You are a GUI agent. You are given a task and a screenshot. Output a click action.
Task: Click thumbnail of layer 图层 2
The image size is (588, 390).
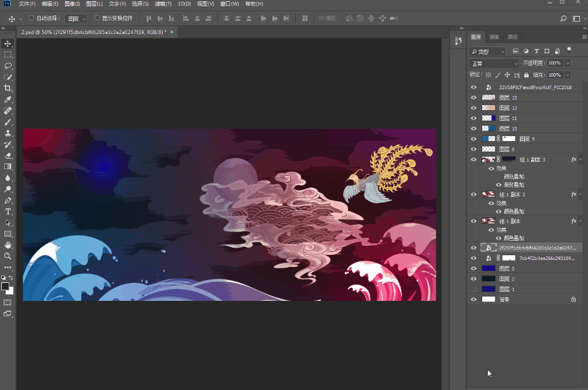pyautogui.click(x=488, y=279)
